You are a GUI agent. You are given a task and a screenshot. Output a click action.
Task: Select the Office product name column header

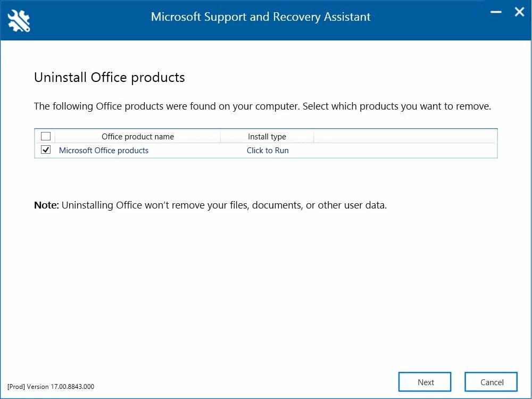point(137,136)
